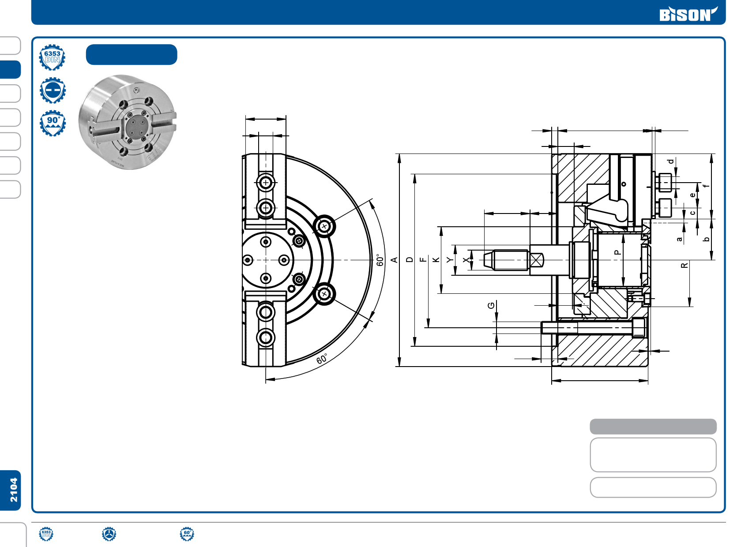Click the chuck product photo
The height and width of the screenshot is (547, 756).
click(x=128, y=122)
